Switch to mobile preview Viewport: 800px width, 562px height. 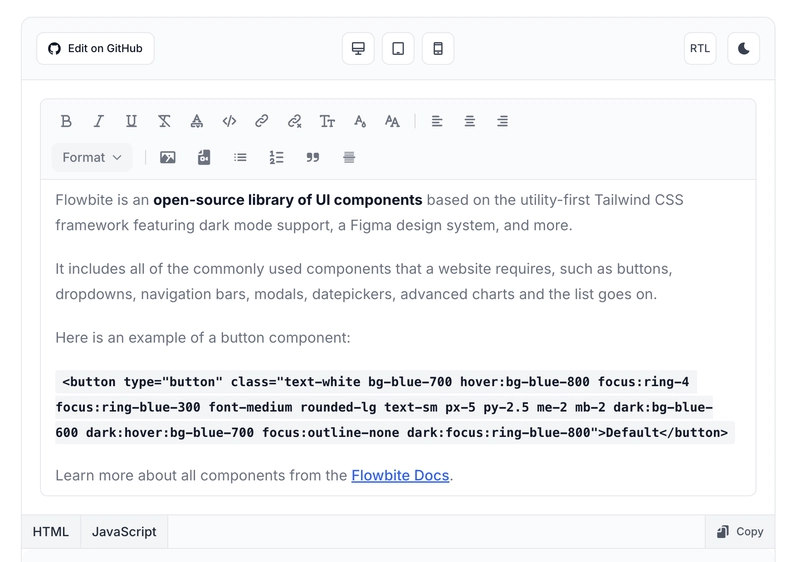coord(438,48)
